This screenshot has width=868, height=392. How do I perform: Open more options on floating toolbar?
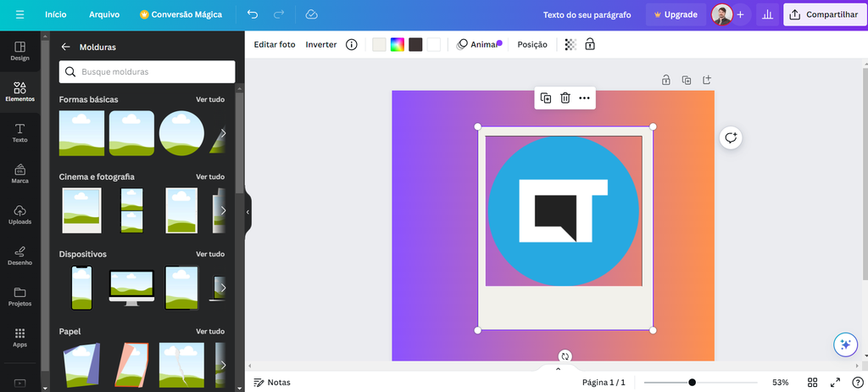[x=585, y=98]
